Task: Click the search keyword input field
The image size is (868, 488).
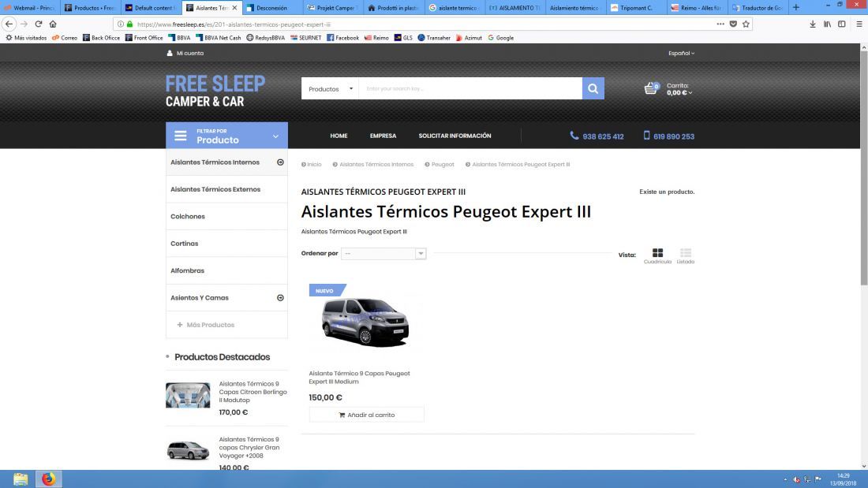Action: 470,88
